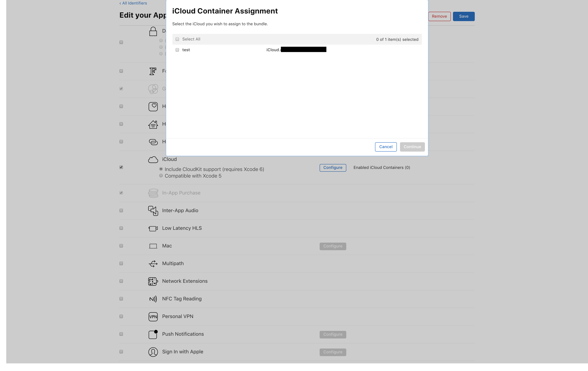This screenshot has width=588, height=371.
Task: Click the Multipath arrows icon
Action: tap(153, 264)
